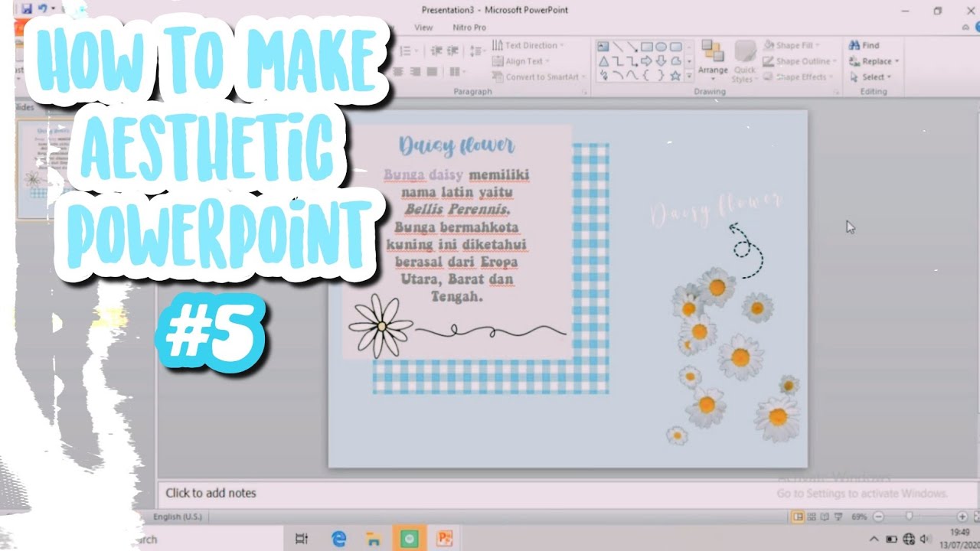Open Convert to SmartArt dropdown
The height and width of the screenshot is (551, 980).
540,77
